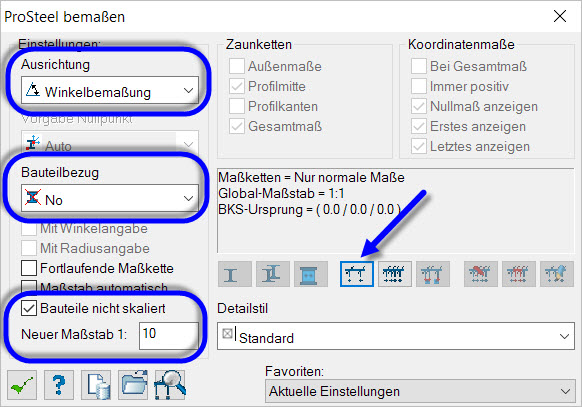This screenshot has height=407, width=582.
Task: Expand the Bauteilbezug dropdown showing No
Action: point(110,198)
